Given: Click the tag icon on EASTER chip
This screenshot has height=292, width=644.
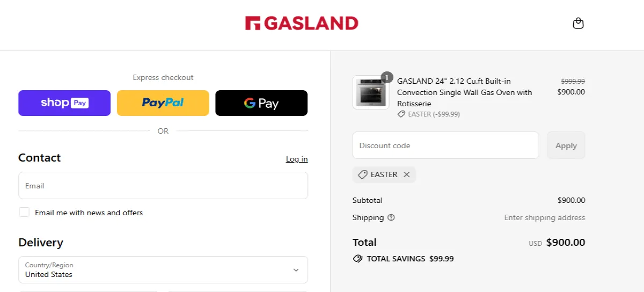Looking at the screenshot, I should (x=363, y=174).
